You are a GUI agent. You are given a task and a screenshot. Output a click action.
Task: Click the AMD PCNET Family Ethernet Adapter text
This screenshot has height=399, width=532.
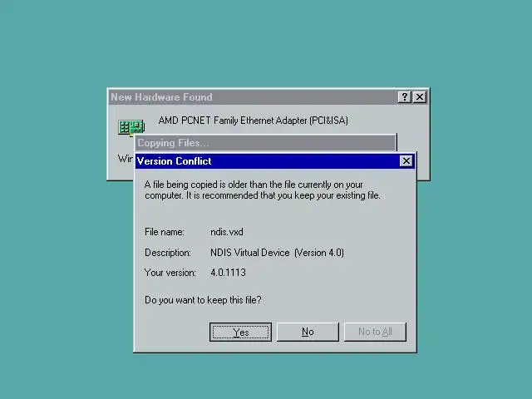tap(253, 121)
